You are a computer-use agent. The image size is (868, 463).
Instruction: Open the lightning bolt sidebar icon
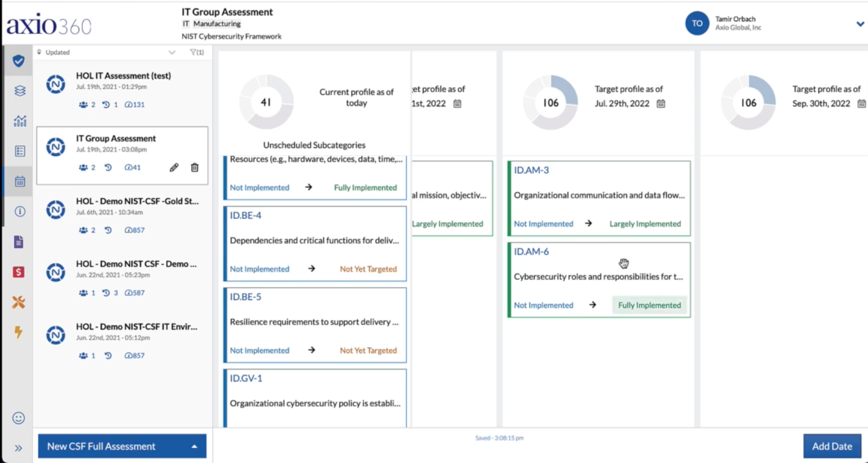pyautogui.click(x=19, y=332)
